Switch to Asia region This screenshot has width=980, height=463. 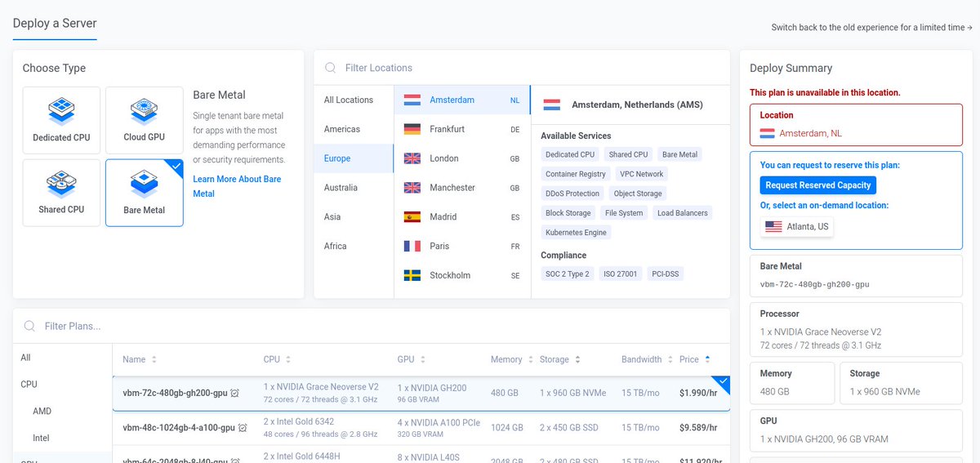click(354, 216)
